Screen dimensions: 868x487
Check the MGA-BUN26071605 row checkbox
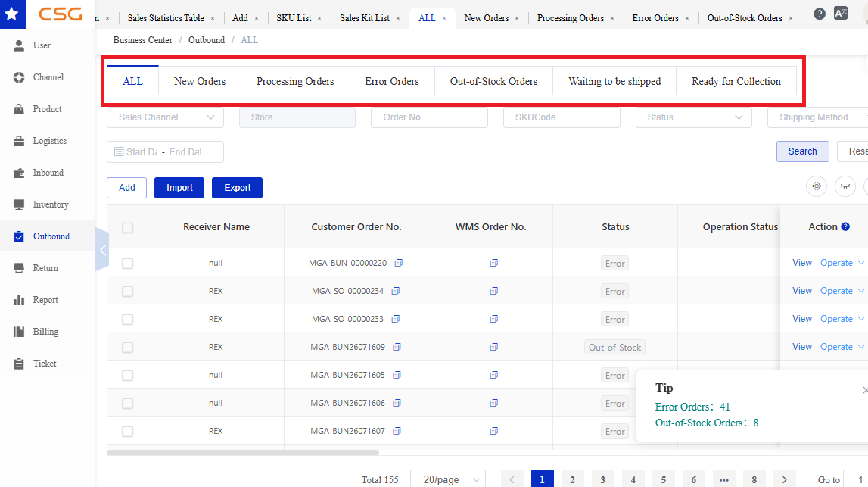pyautogui.click(x=127, y=376)
